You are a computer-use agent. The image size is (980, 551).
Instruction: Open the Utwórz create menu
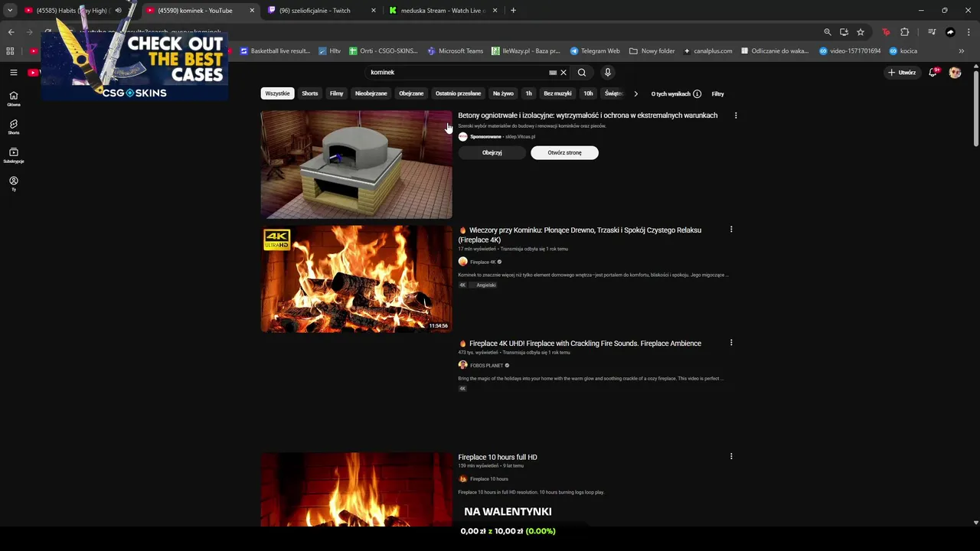coord(902,73)
